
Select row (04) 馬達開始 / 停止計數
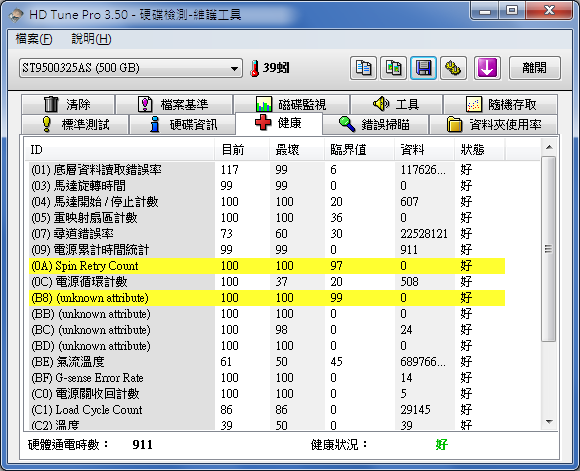pyautogui.click(x=267, y=202)
